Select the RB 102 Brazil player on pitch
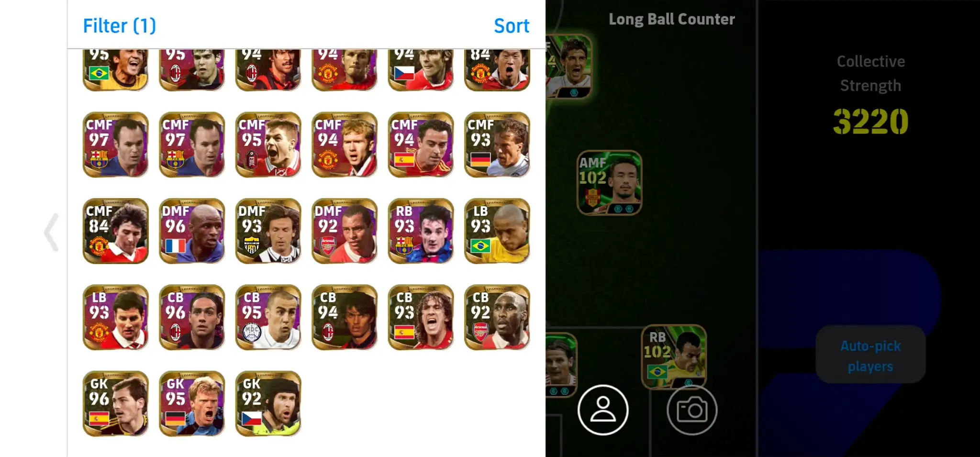 (x=674, y=357)
